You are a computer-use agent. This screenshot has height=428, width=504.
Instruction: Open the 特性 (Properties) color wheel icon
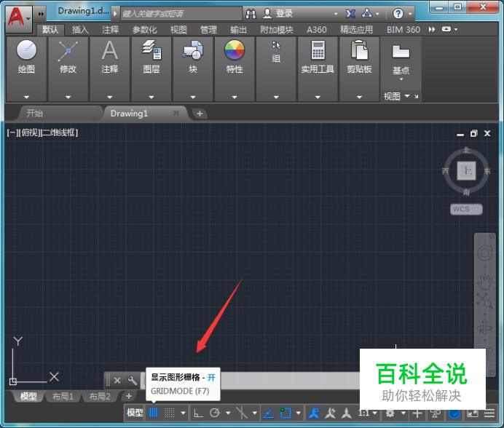pyautogui.click(x=234, y=50)
